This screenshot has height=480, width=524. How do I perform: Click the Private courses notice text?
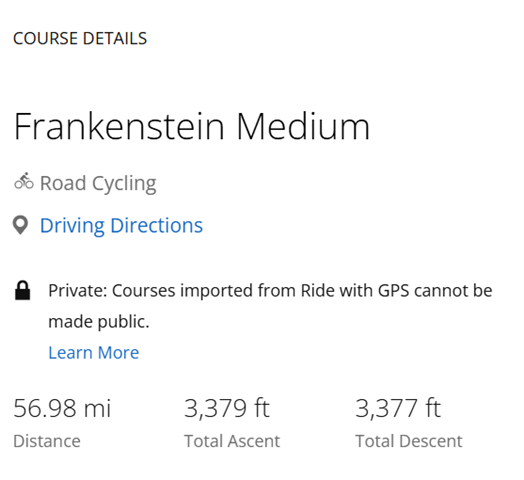[270, 306]
